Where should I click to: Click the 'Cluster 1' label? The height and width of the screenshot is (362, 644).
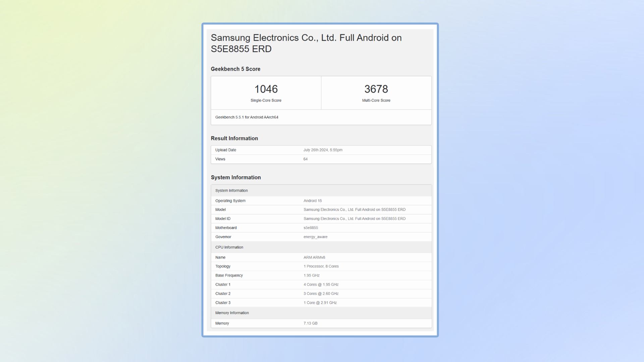tap(223, 285)
